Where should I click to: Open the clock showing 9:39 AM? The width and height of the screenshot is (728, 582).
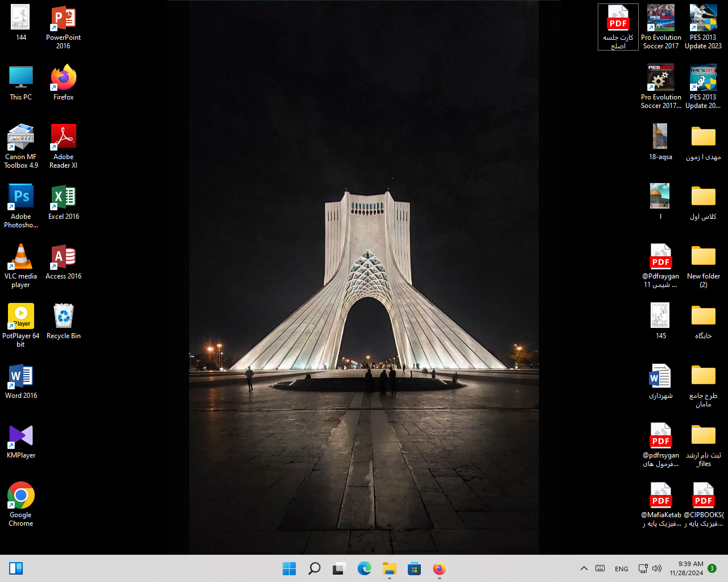[686, 568]
